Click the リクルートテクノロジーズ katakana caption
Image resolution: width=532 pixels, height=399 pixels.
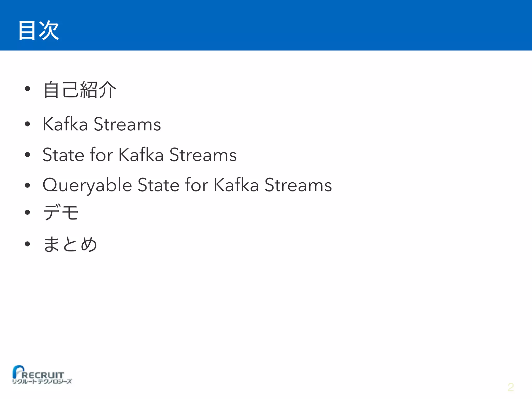tap(42, 381)
